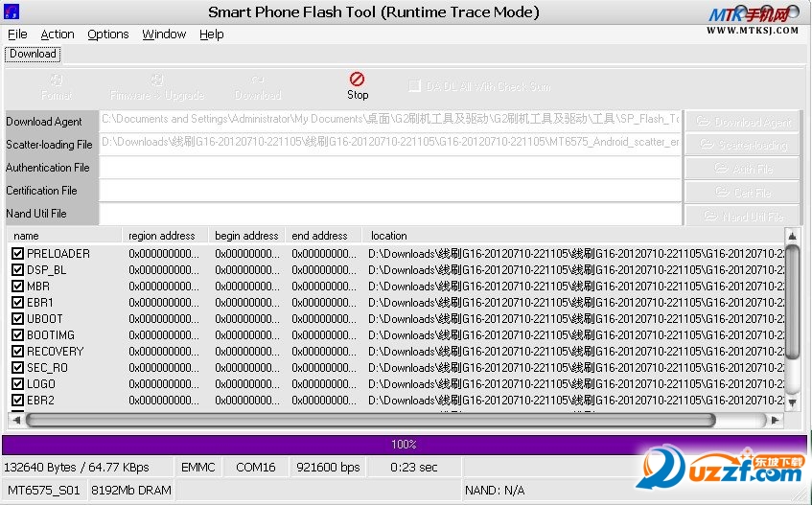Click the horizontal scrollbar thumb in list
The height and width of the screenshot is (505, 812).
(371, 420)
